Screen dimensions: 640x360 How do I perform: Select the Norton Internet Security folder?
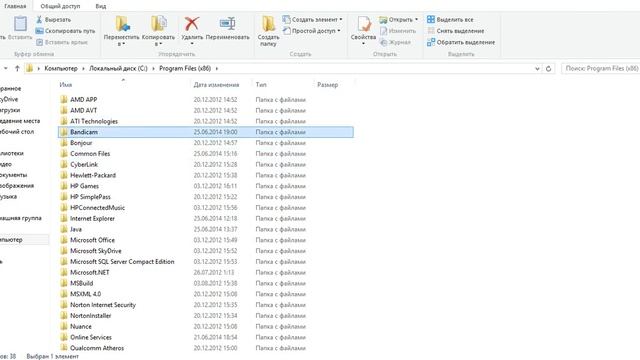point(103,305)
